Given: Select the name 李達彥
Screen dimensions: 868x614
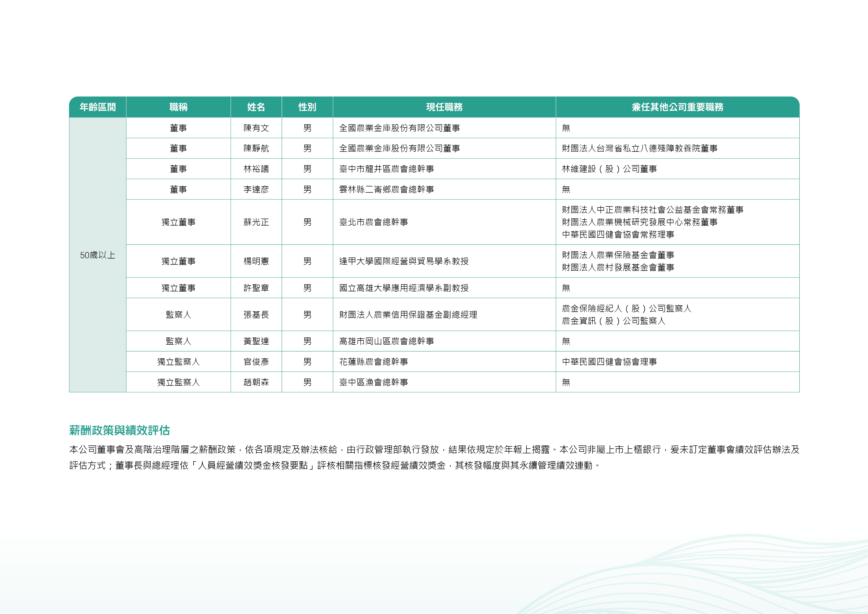Looking at the screenshot, I should pos(256,189).
